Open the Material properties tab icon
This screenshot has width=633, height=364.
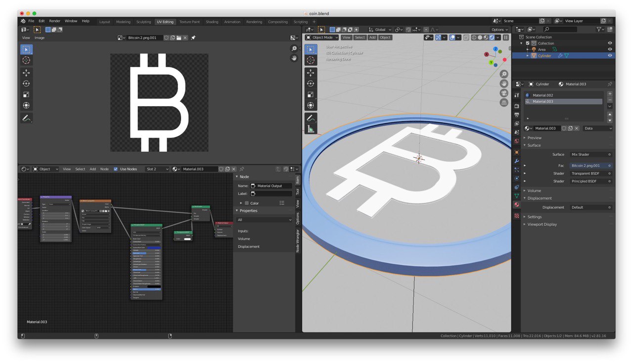tap(517, 204)
